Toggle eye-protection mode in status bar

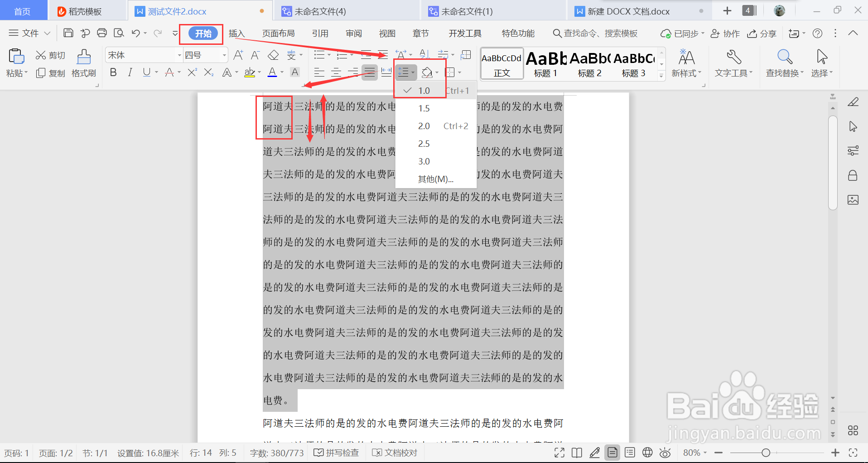[665, 453]
